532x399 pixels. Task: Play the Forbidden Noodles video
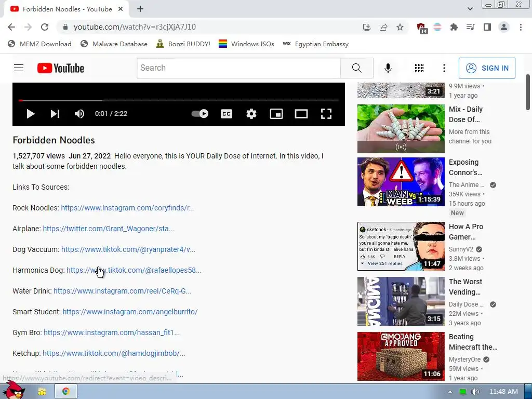coord(31,114)
